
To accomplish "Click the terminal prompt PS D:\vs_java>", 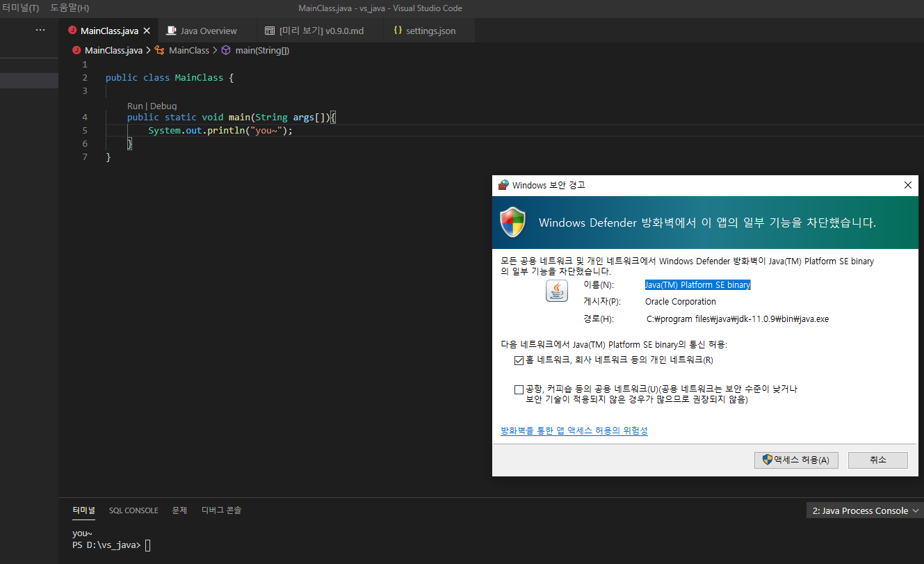I will [106, 545].
